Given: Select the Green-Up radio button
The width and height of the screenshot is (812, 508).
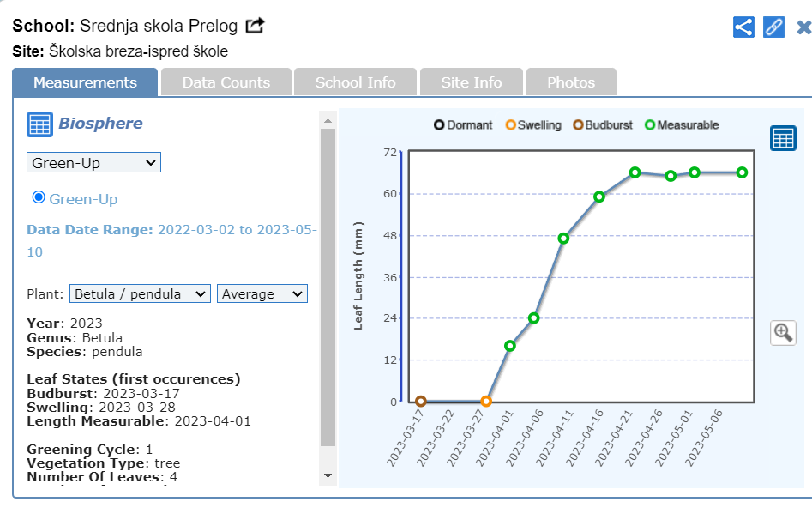Looking at the screenshot, I should 38,198.
